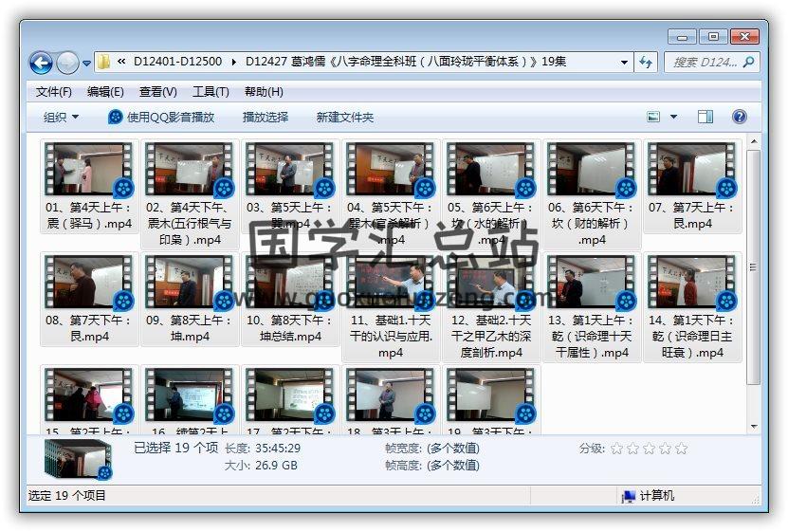Maximize the Explorer window
The width and height of the screenshot is (788, 532).
(x=713, y=36)
